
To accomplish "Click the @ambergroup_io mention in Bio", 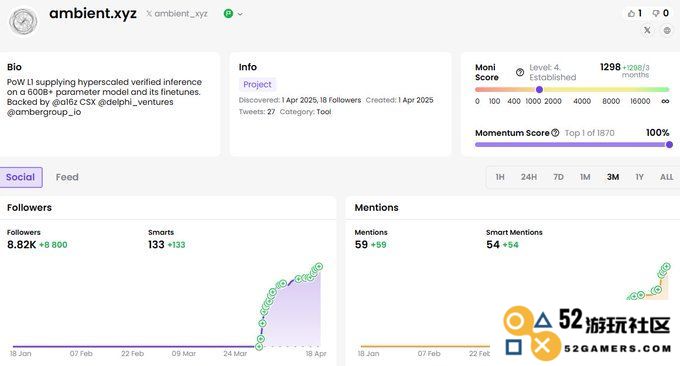I will 44,112.
